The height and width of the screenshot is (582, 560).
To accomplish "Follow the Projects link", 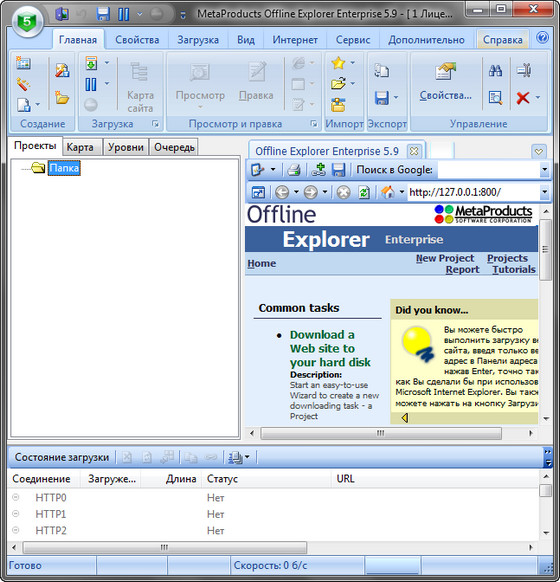I will point(507,258).
